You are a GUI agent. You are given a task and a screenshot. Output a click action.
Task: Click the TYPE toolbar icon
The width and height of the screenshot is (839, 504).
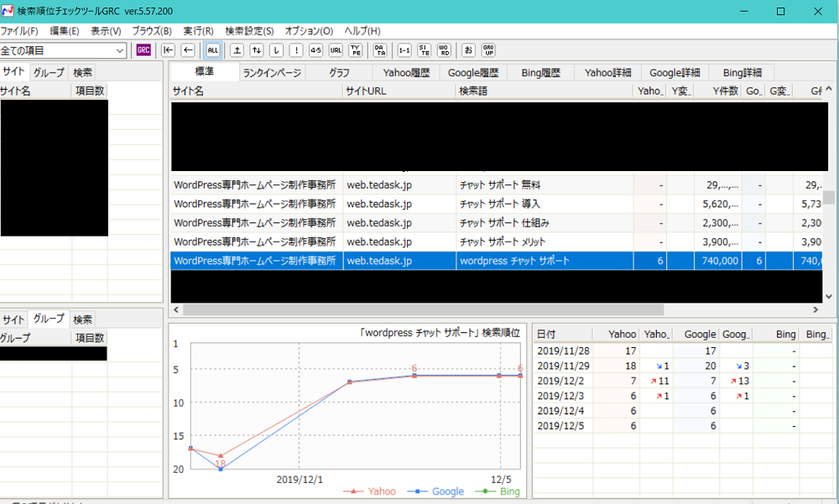(x=356, y=50)
